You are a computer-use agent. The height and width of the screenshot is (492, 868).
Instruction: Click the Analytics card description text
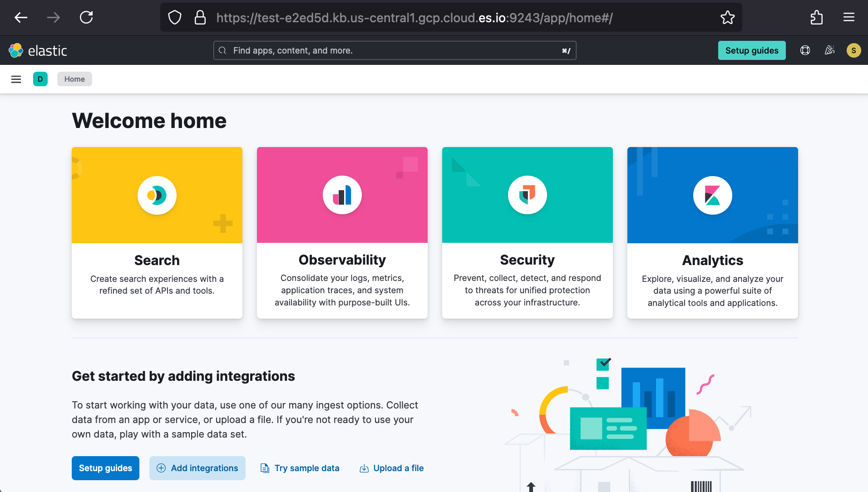(x=713, y=291)
